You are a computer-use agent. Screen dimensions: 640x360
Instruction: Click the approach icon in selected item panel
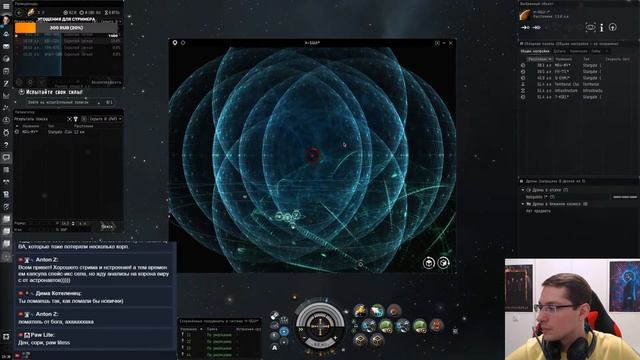coord(526,27)
